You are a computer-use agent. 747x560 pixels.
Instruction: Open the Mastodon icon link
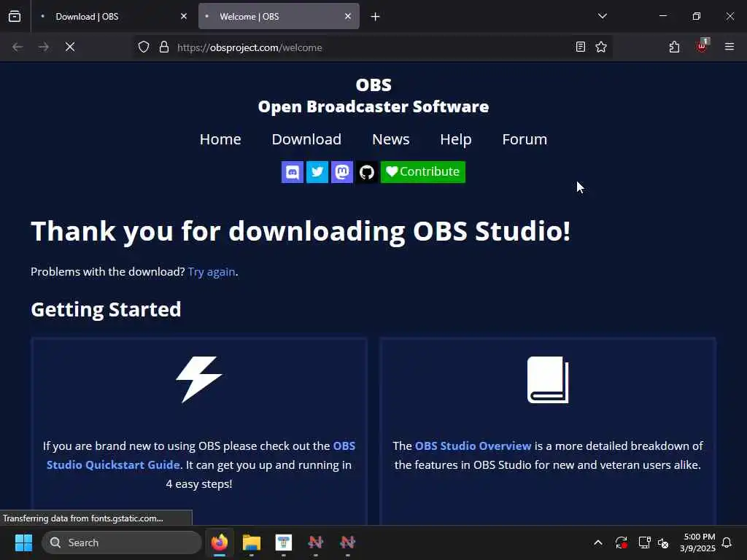[341, 172]
